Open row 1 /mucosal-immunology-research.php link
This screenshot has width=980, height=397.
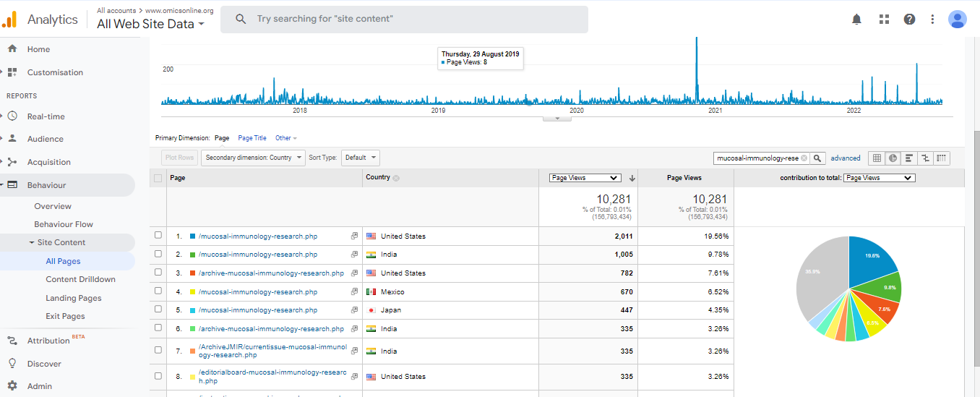click(258, 236)
